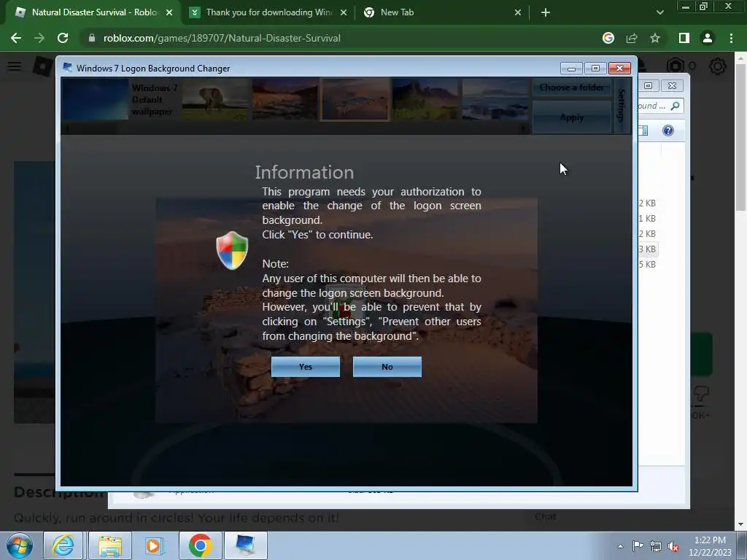Click No in the Information dialog
747x560 pixels.
387,367
